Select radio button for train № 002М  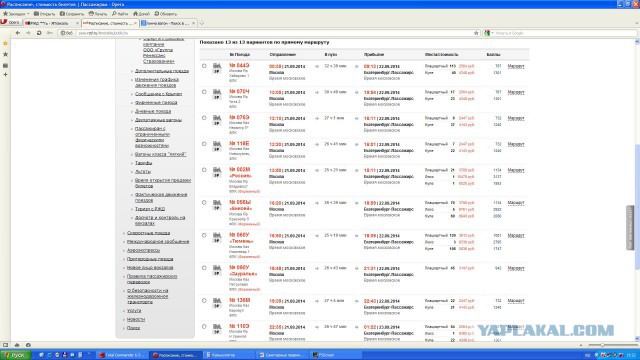[204, 170]
